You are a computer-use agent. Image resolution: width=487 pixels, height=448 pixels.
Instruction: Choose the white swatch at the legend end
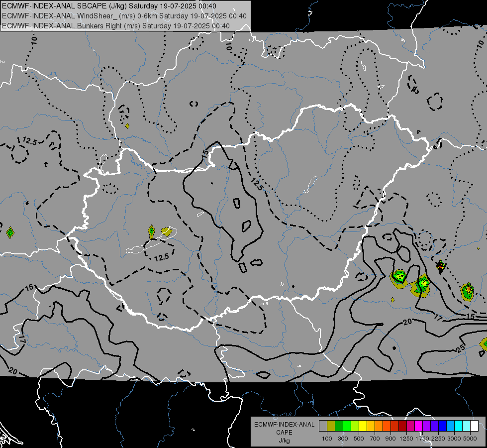pyautogui.click(x=475, y=426)
